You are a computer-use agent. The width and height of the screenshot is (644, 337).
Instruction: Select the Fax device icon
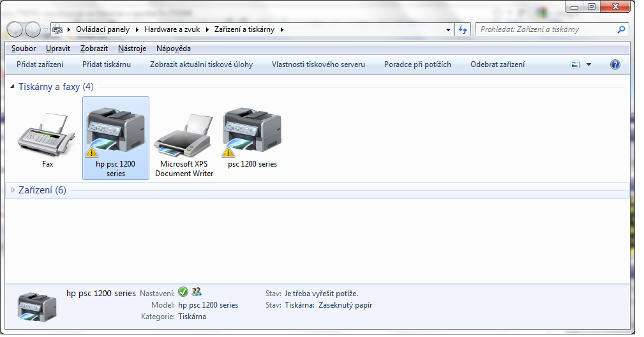click(x=47, y=134)
